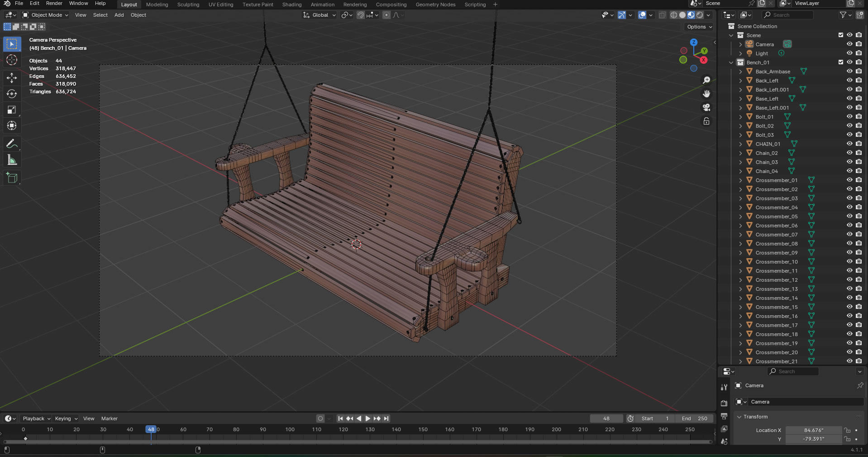
Task: Collapse the Bench_01 collection
Action: (x=731, y=63)
